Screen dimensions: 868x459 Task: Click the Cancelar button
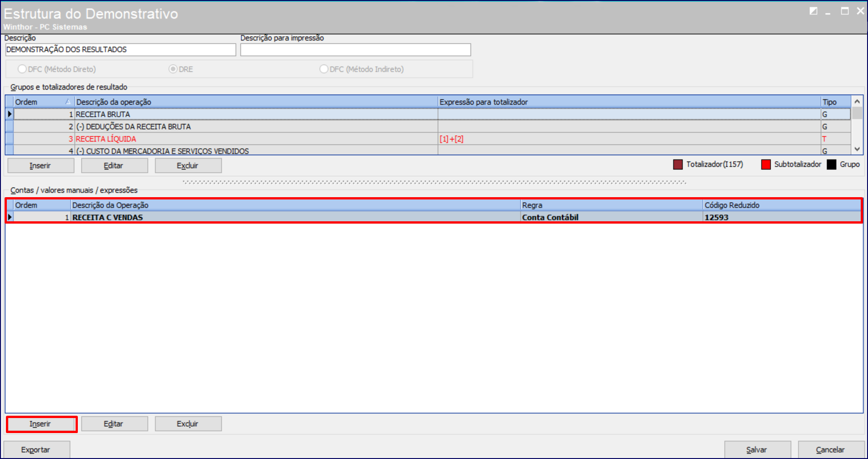click(831, 450)
